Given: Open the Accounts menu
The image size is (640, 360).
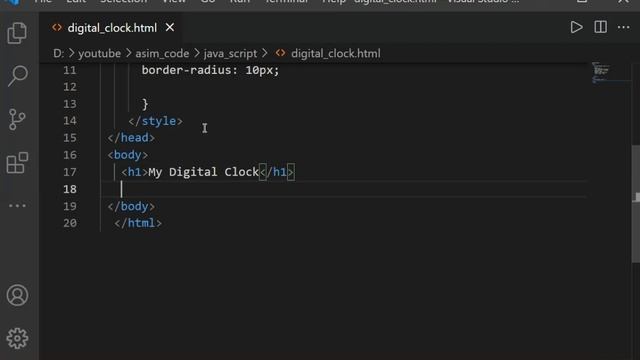Looking at the screenshot, I should tap(17, 295).
